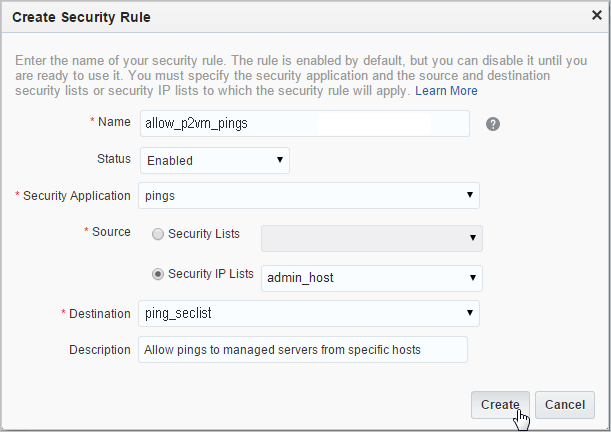
Task: Open the Status dropdown showing Enabled
Action: pyautogui.click(x=215, y=160)
